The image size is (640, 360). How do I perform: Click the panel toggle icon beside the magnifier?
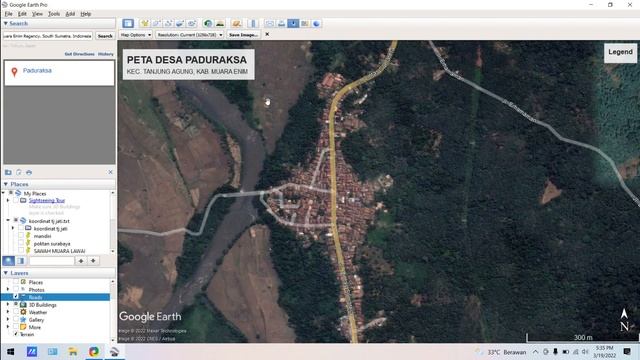[21, 260]
